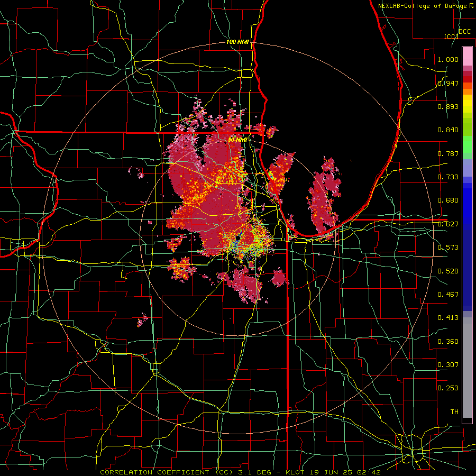
Task: Select the 0.680 legend value
Action: click(448, 200)
